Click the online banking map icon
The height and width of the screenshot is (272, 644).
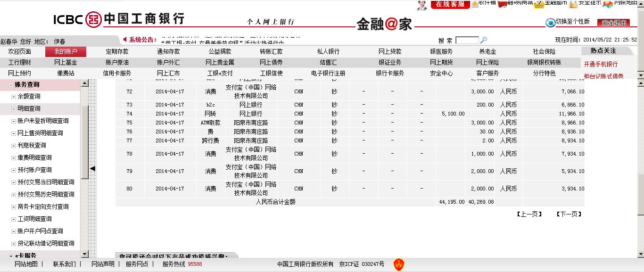point(608,4)
